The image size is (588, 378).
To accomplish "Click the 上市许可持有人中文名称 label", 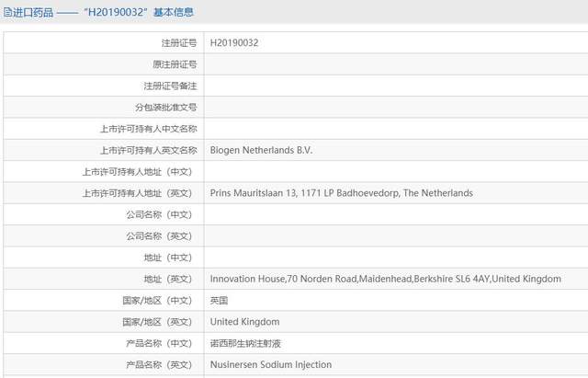I will (149, 129).
